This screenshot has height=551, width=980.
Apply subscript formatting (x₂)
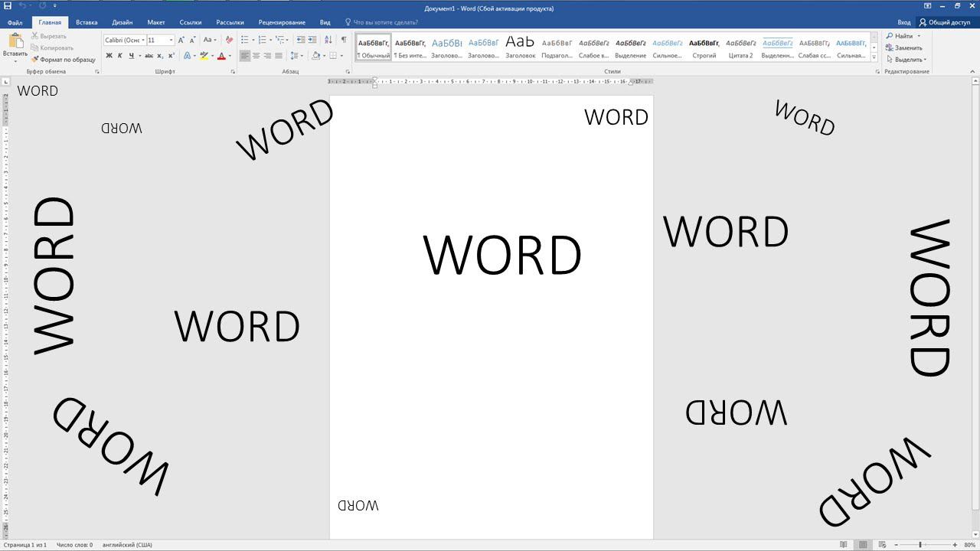coord(159,56)
